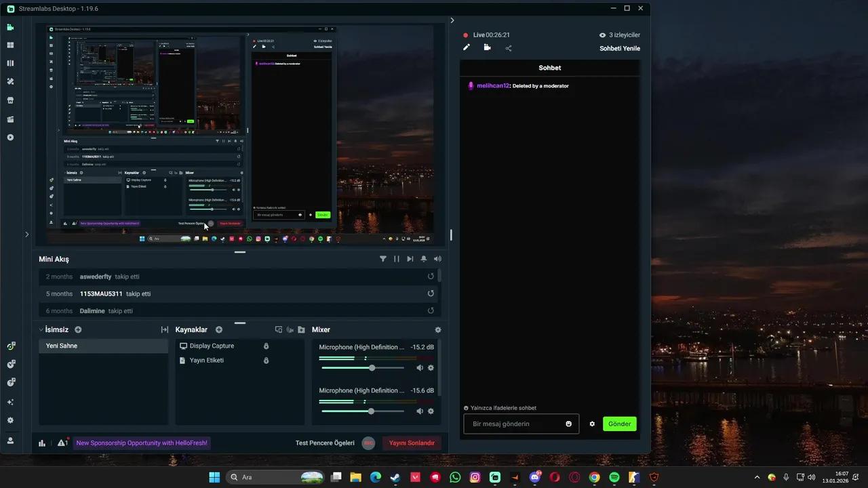Skip alert in Mini Akış header

(x=410, y=259)
